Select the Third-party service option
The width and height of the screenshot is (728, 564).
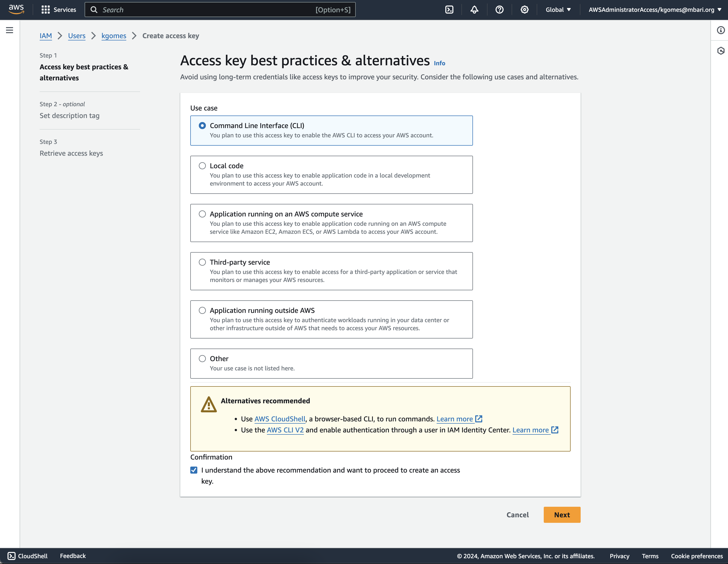coord(202,262)
